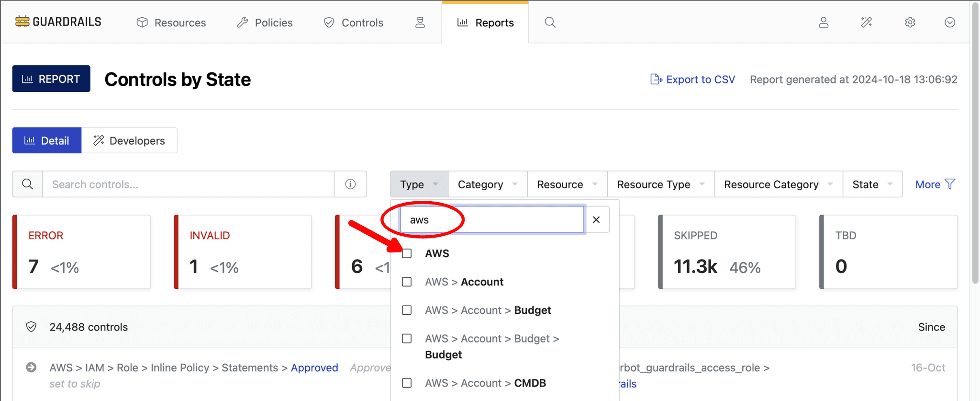Viewport: 980px width, 401px height.
Task: Select the Reports tab
Action: [x=485, y=23]
